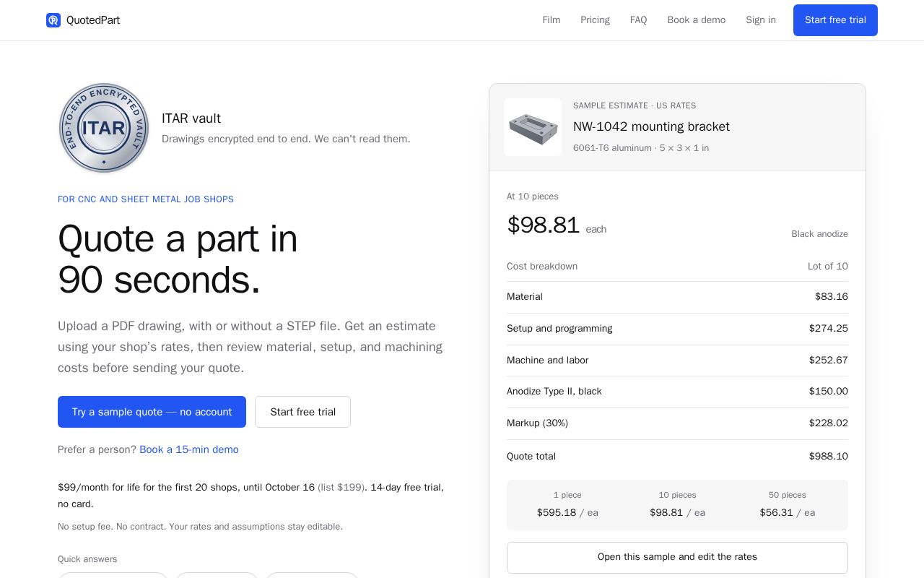This screenshot has width=924, height=578.
Task: Click Setup and programming row
Action: coord(677,329)
